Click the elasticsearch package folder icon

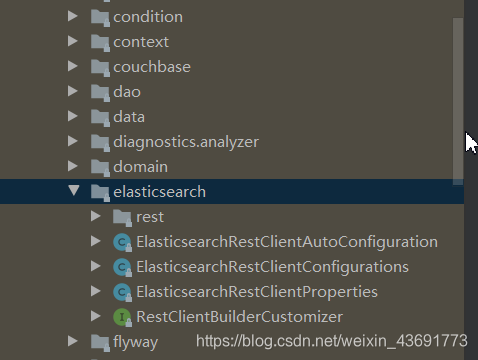click(x=100, y=192)
